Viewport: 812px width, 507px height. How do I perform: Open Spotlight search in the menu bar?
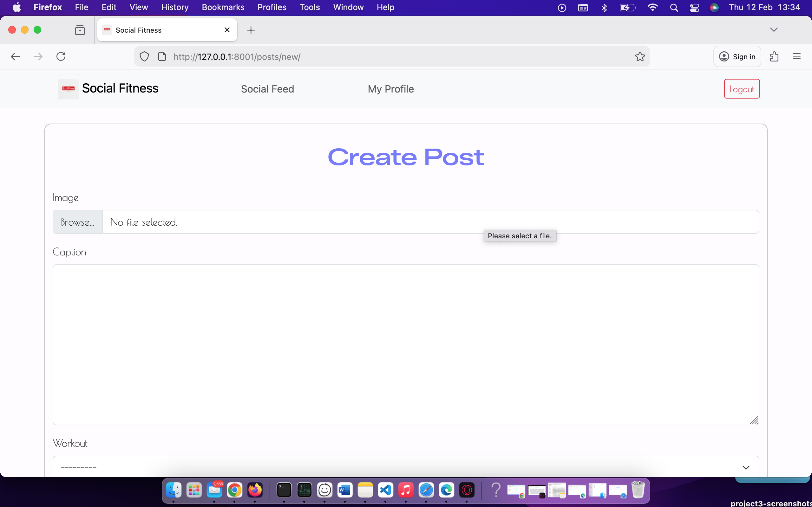point(674,7)
